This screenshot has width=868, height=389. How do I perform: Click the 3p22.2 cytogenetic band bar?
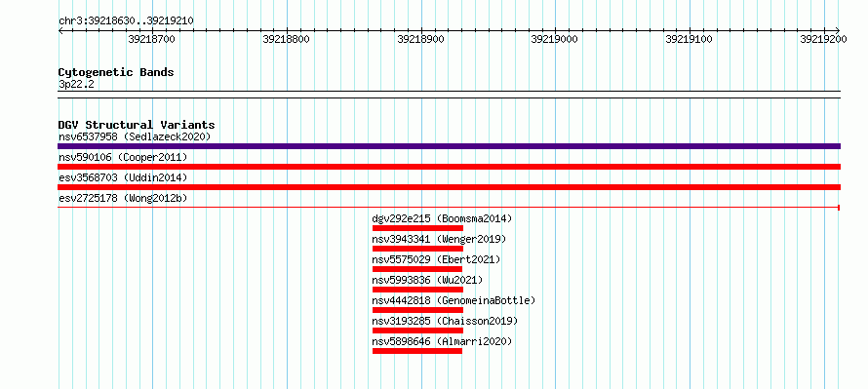pyautogui.click(x=449, y=95)
